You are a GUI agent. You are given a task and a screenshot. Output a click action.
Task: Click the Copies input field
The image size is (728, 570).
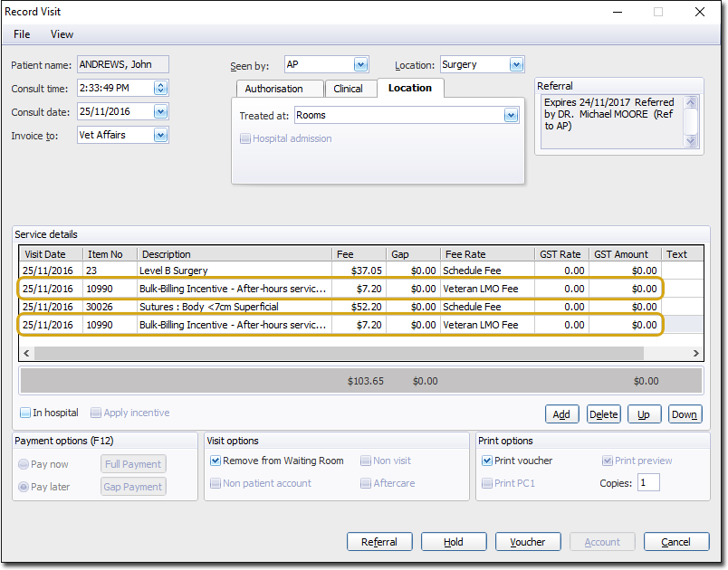pyautogui.click(x=648, y=483)
